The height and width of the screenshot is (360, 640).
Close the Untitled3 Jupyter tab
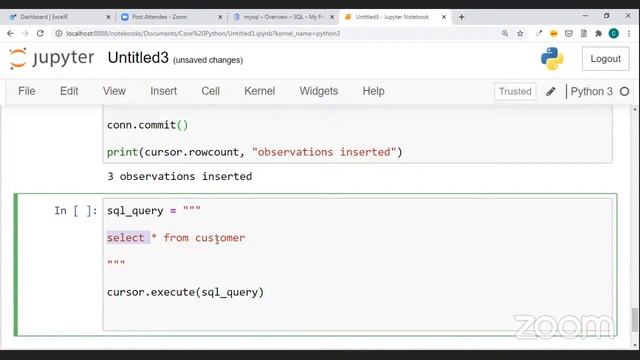[x=444, y=17]
